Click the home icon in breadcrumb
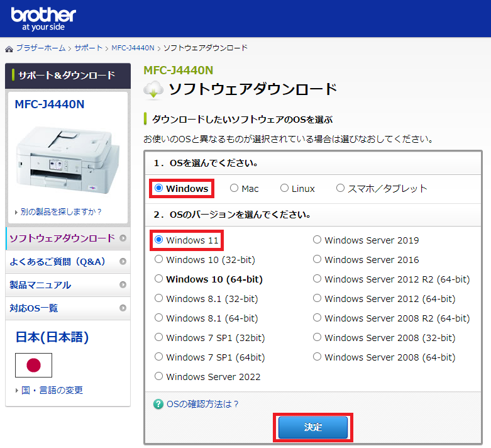 click(x=9, y=48)
